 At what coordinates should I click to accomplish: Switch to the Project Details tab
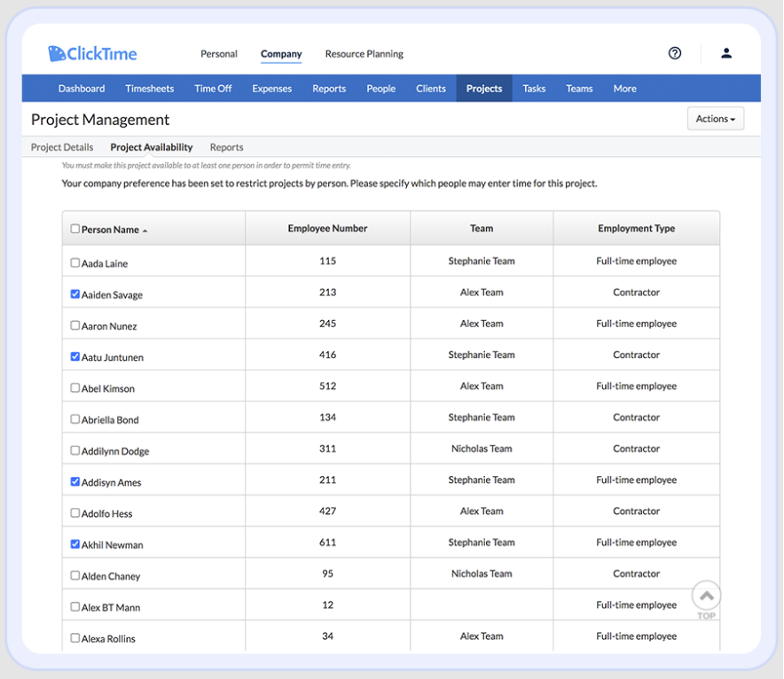[x=62, y=147]
